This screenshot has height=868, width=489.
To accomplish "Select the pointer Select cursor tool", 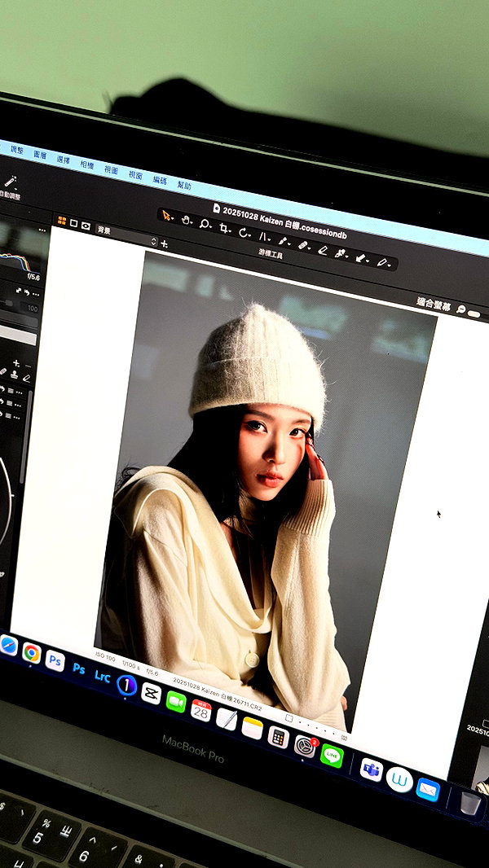I will (x=166, y=215).
